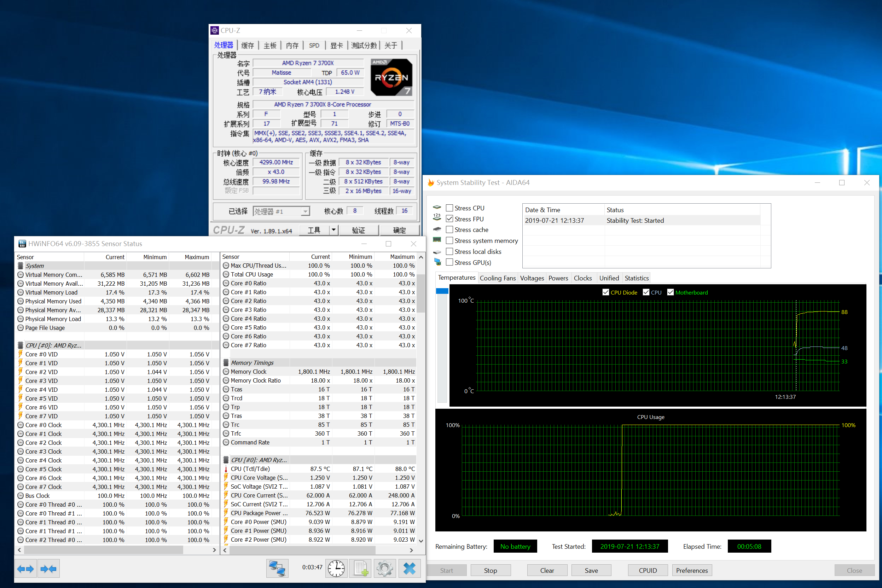This screenshot has width=882, height=588.
Task: Open HWiNFO settings gear icon
Action: pos(385,569)
